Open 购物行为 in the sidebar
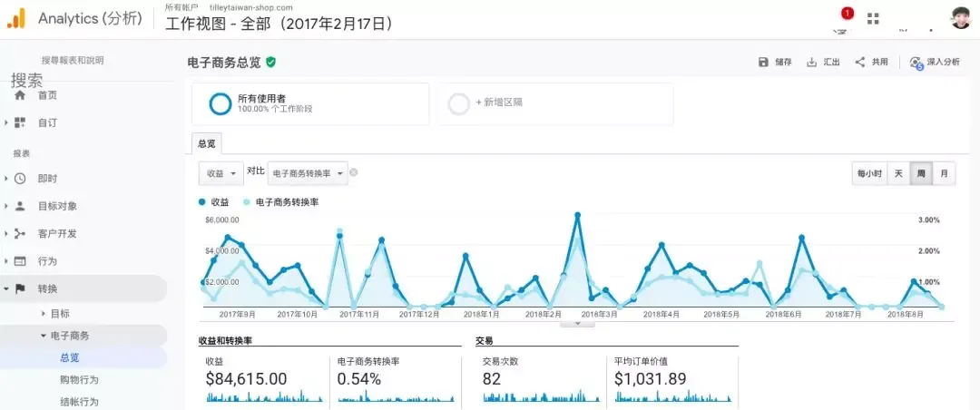Viewport: 980px width, 410px height. click(x=79, y=379)
